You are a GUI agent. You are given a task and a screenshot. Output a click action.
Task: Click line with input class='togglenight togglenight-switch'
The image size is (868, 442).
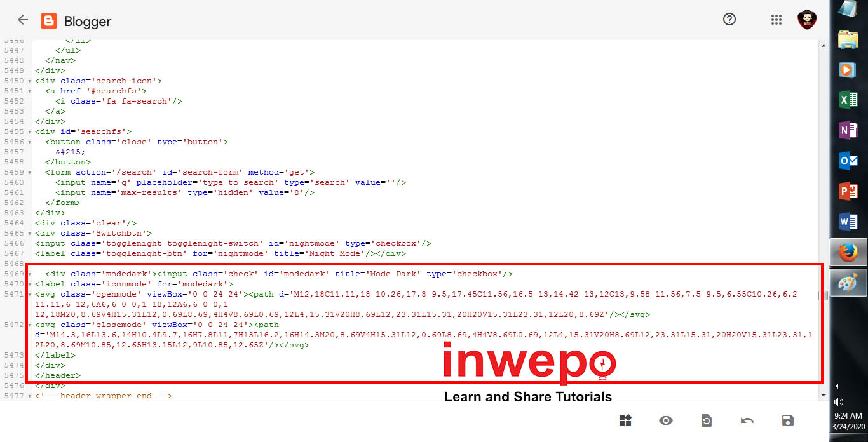233,243
